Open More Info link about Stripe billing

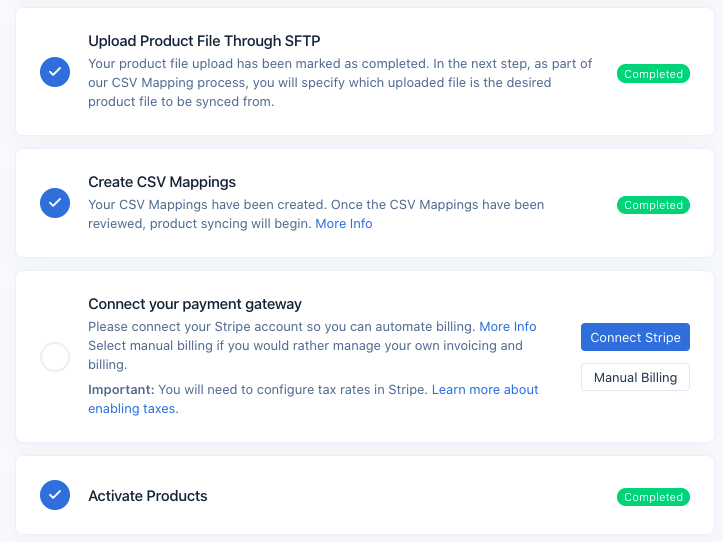[508, 327]
